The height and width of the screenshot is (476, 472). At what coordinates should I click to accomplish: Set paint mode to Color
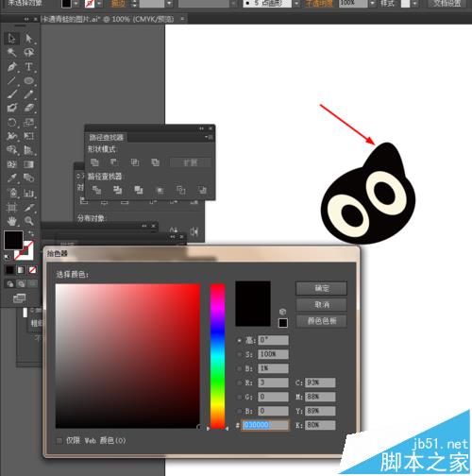point(9,270)
